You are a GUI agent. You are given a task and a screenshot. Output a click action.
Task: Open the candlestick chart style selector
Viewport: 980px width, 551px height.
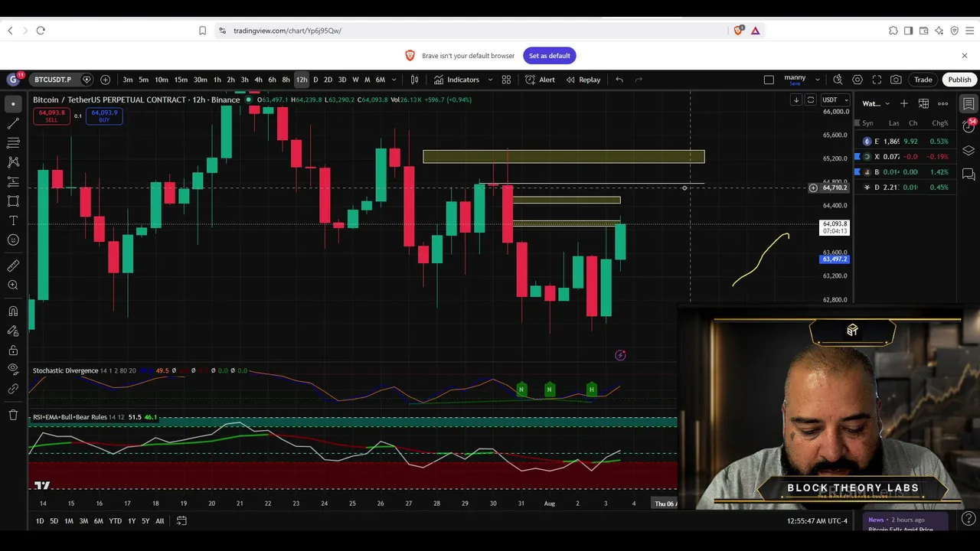(x=414, y=80)
